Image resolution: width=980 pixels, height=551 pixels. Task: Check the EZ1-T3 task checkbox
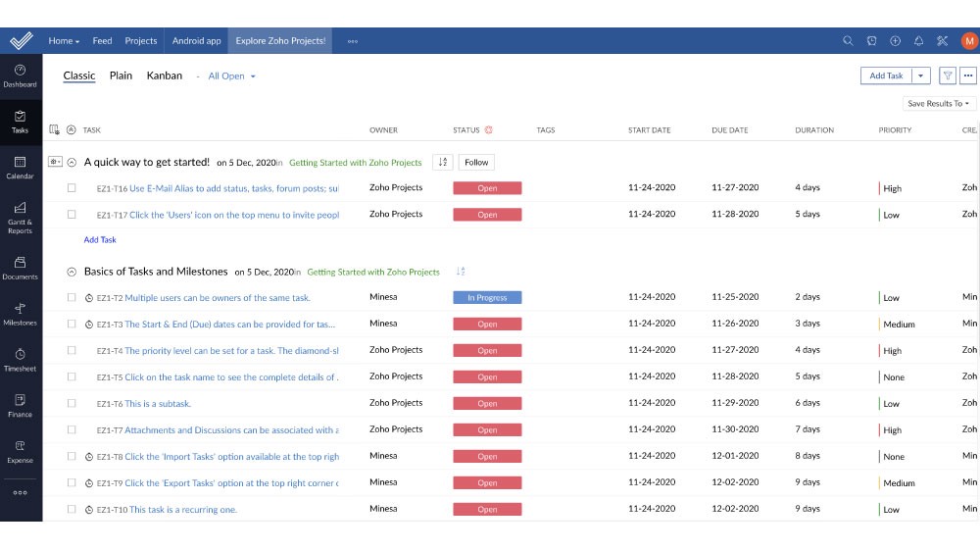tap(72, 324)
